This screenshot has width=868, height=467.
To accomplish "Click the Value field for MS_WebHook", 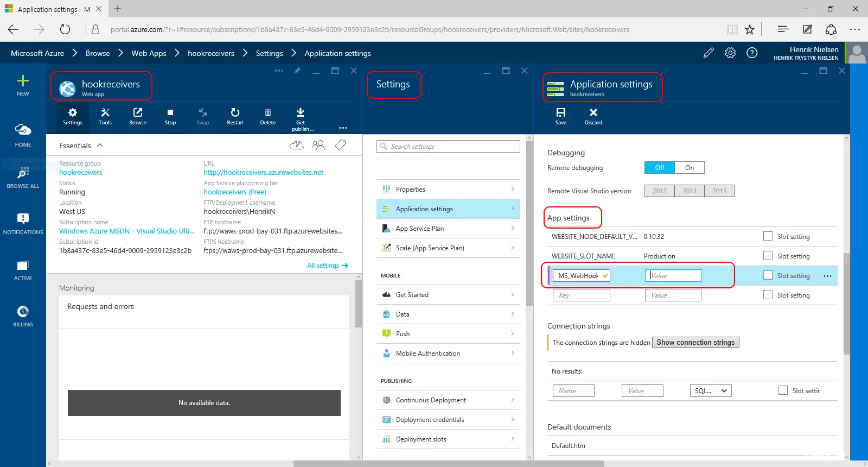I will pos(673,275).
